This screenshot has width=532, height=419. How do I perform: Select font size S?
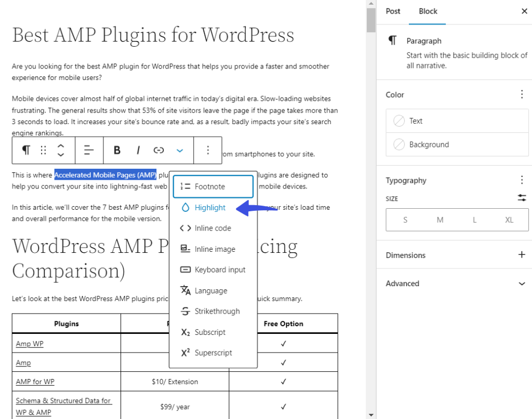click(x=405, y=220)
